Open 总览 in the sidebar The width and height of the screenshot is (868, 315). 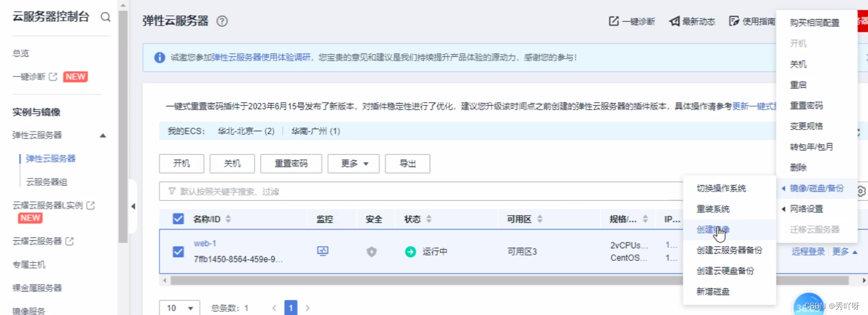tap(21, 54)
